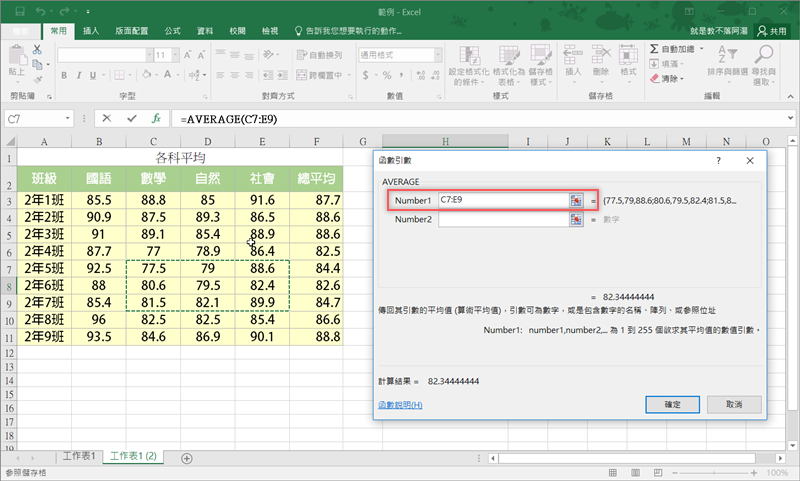The height and width of the screenshot is (481, 800).
Task: Click the 確定 button
Action: click(673, 404)
